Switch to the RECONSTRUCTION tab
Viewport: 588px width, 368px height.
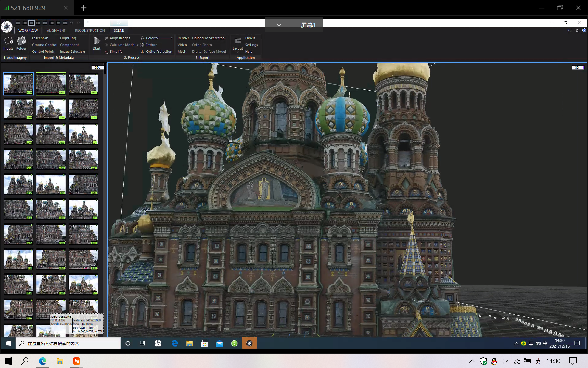point(90,30)
